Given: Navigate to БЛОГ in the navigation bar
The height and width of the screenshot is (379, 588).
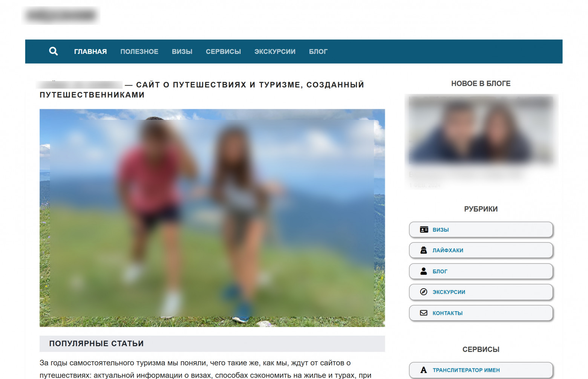Looking at the screenshot, I should [318, 52].
